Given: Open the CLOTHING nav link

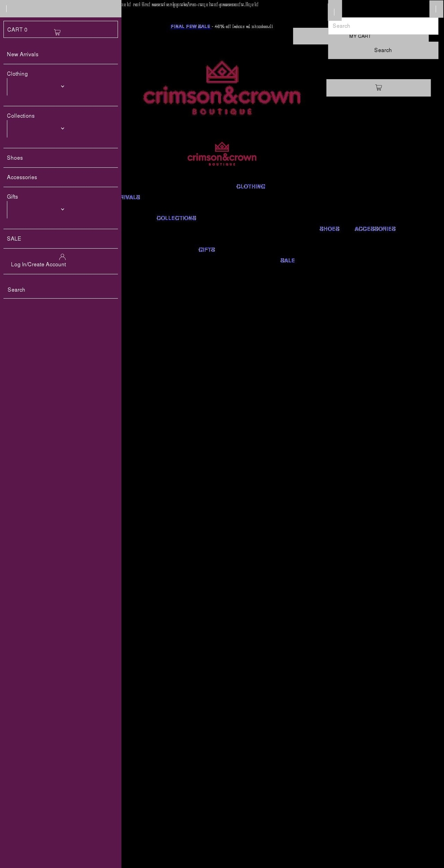Looking at the screenshot, I should (x=251, y=187).
